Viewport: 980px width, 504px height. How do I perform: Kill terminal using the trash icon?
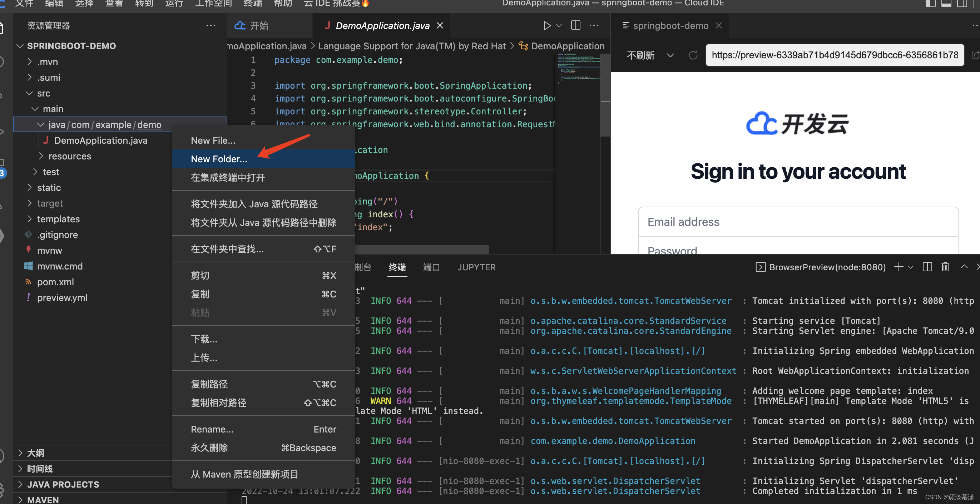[945, 267]
